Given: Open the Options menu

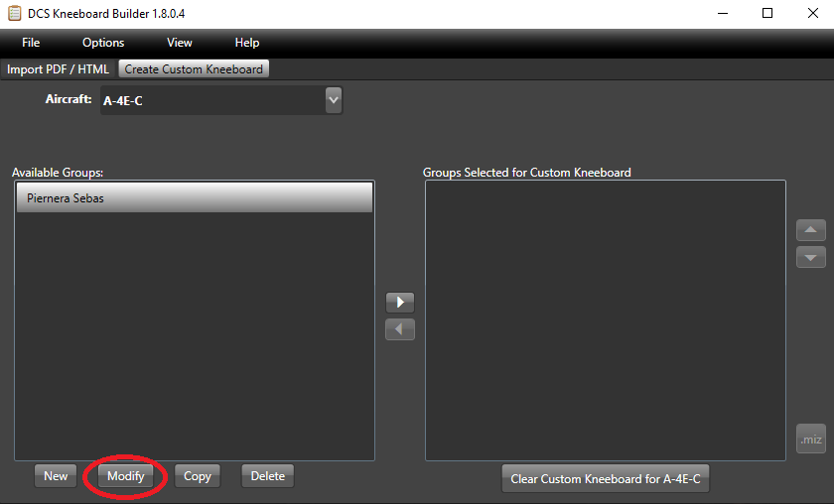Looking at the screenshot, I should 103,43.
